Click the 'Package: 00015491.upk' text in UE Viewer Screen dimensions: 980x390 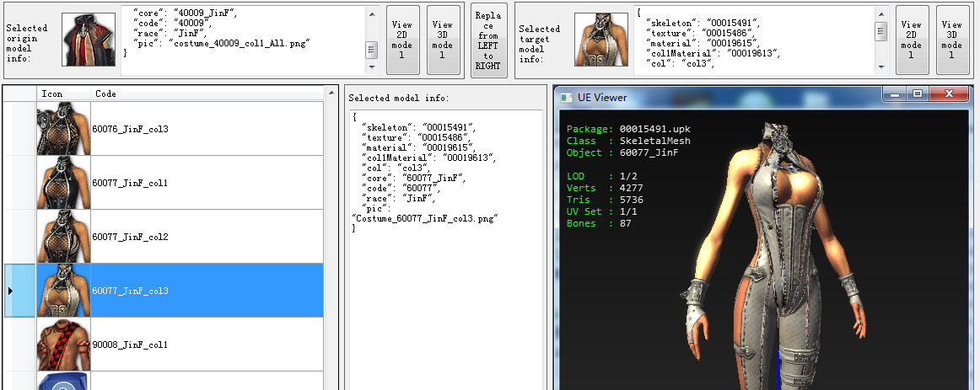tap(629, 129)
